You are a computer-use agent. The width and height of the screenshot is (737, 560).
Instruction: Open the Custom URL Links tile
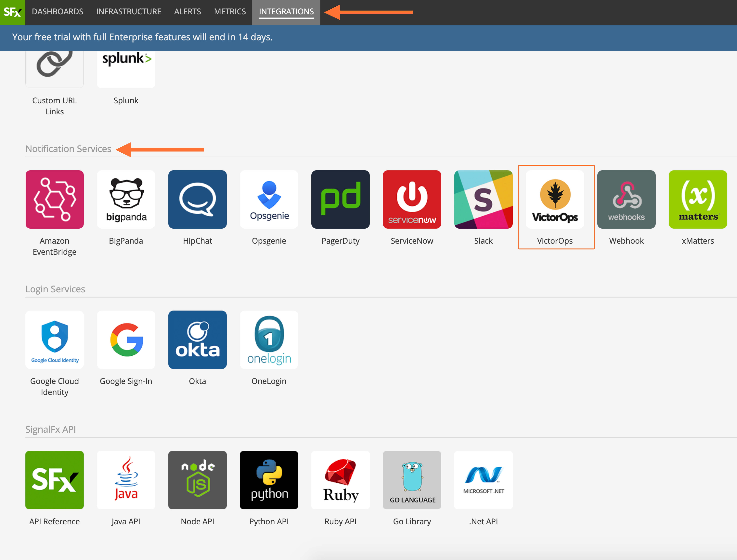tap(54, 68)
